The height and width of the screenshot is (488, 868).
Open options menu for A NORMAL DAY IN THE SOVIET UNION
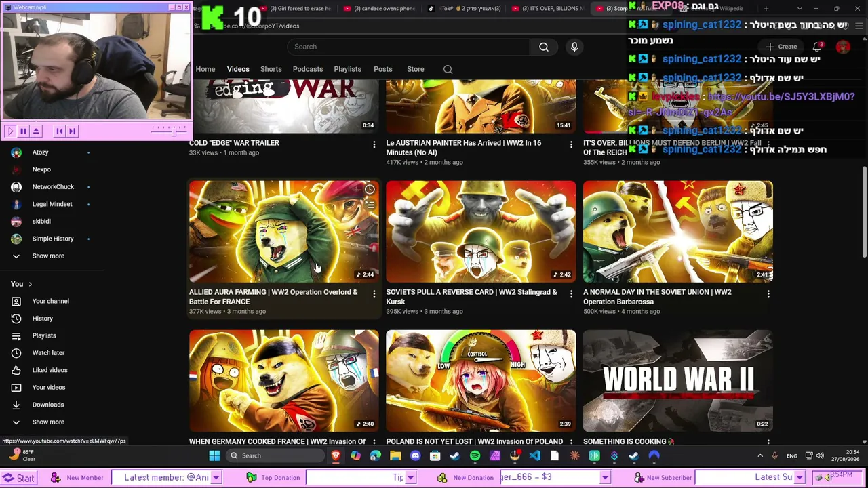click(x=768, y=293)
